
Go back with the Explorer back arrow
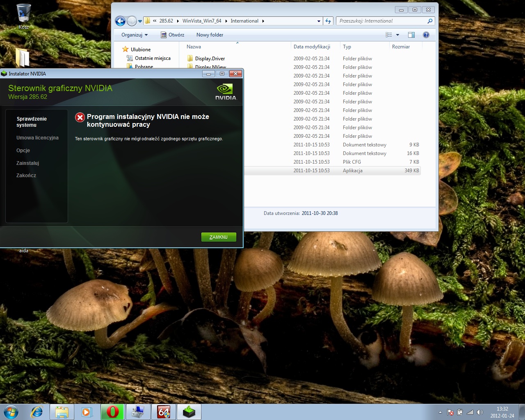(x=120, y=21)
